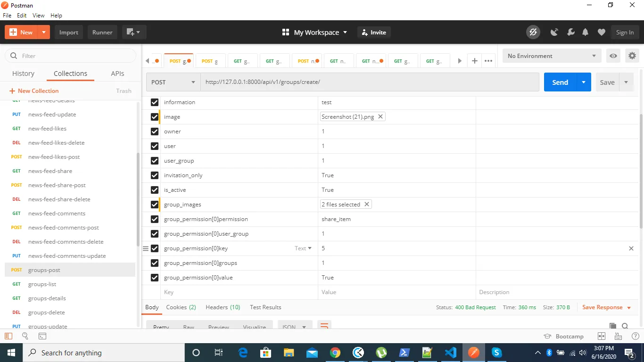Click the Import button
Screen dimensions: 644x362
tap(69, 32)
